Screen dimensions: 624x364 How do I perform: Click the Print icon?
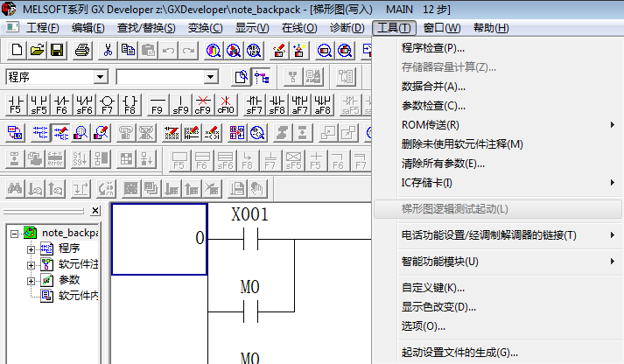pos(82,51)
